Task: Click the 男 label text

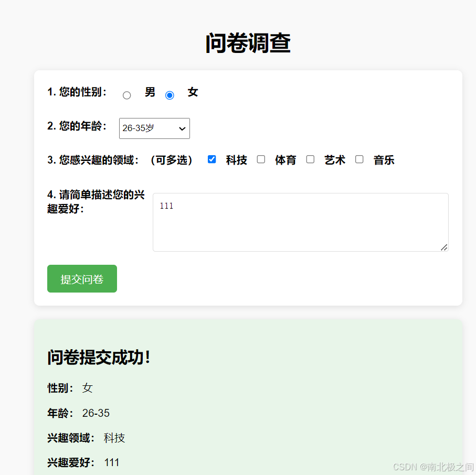Action: [150, 92]
